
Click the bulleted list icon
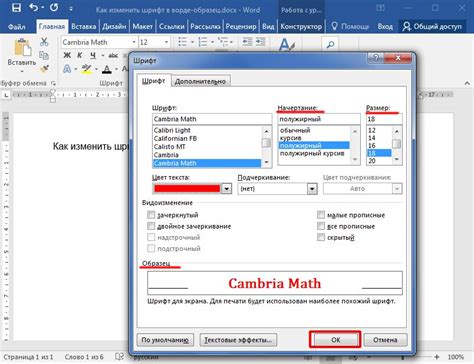coord(182,42)
